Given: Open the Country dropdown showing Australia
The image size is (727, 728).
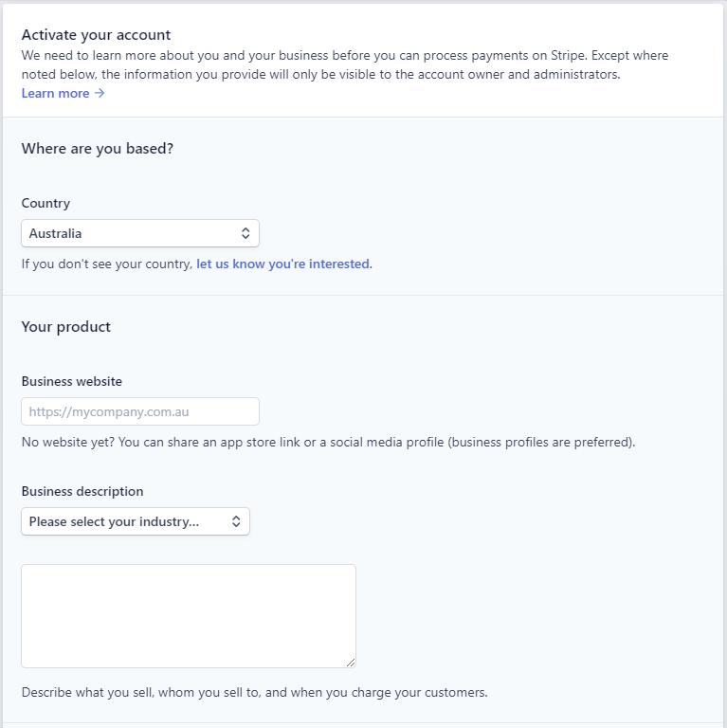Looking at the screenshot, I should (139, 233).
